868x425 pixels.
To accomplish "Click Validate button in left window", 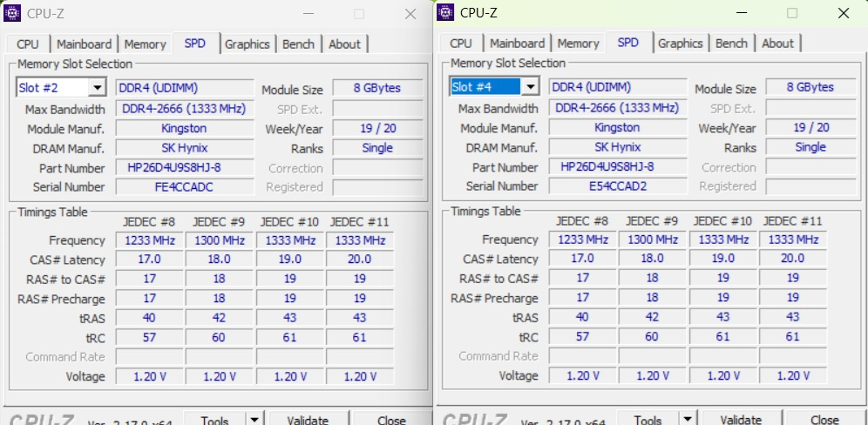I will [308, 420].
